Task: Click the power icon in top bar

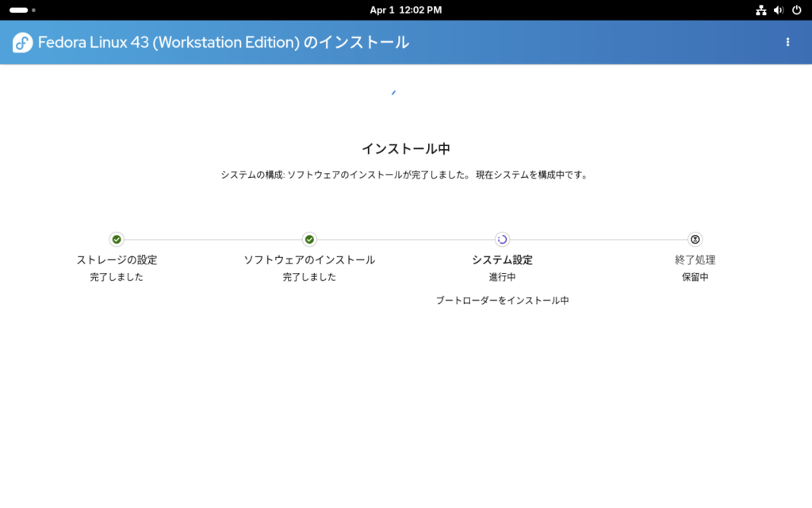Action: pyautogui.click(x=796, y=10)
